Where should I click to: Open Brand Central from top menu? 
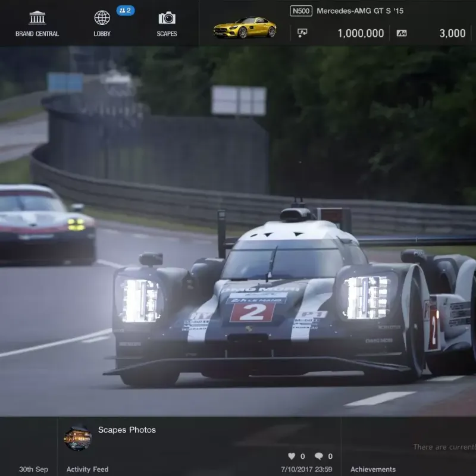[x=37, y=23]
